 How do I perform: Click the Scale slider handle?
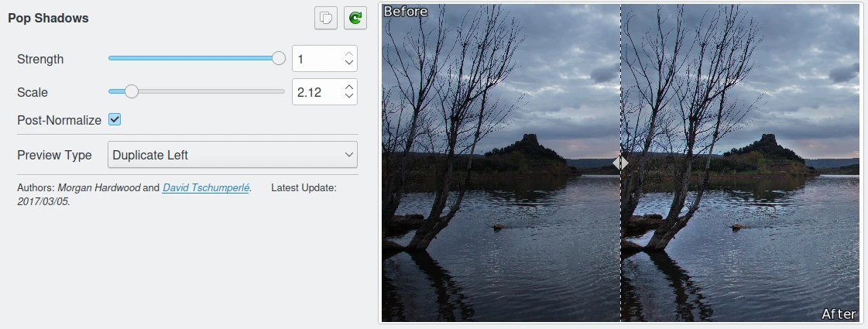tap(132, 91)
